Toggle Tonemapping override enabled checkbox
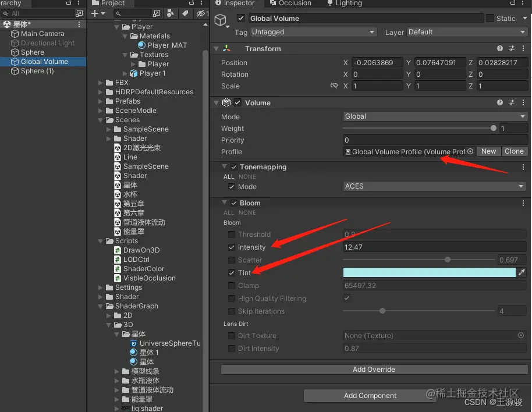 [234, 167]
